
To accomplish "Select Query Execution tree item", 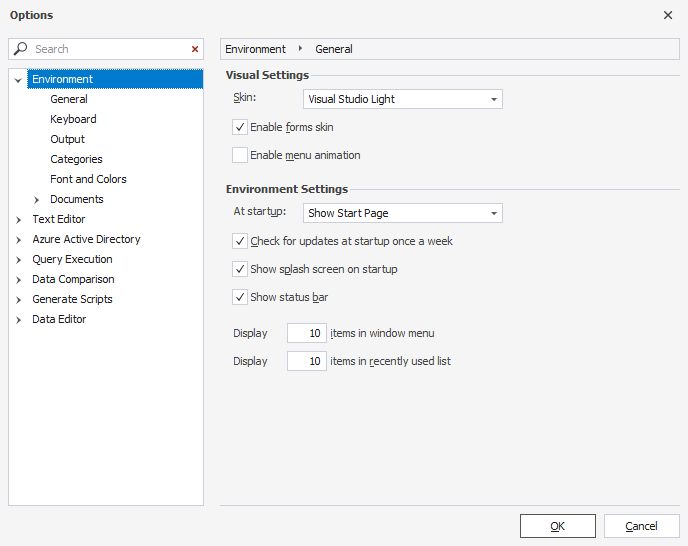I will tap(72, 259).
